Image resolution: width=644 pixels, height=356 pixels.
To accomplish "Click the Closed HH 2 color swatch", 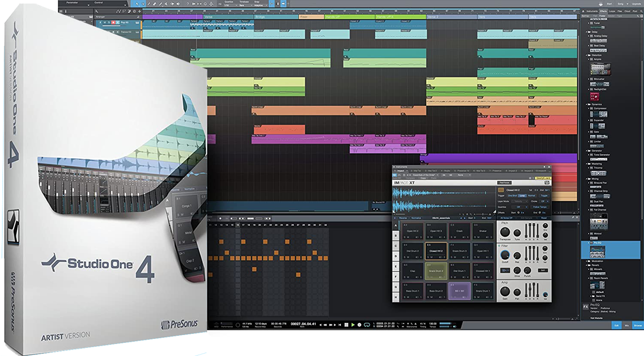I will tap(501, 190).
